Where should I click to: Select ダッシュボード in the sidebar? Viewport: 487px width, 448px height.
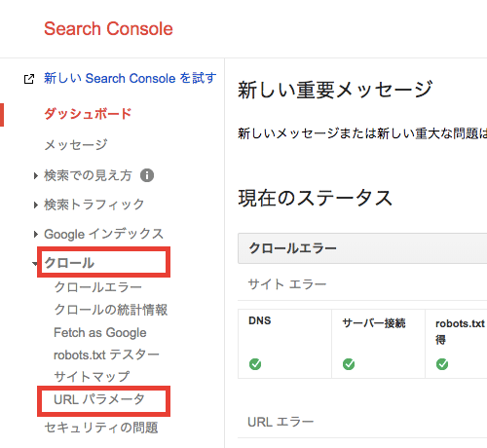tap(88, 114)
